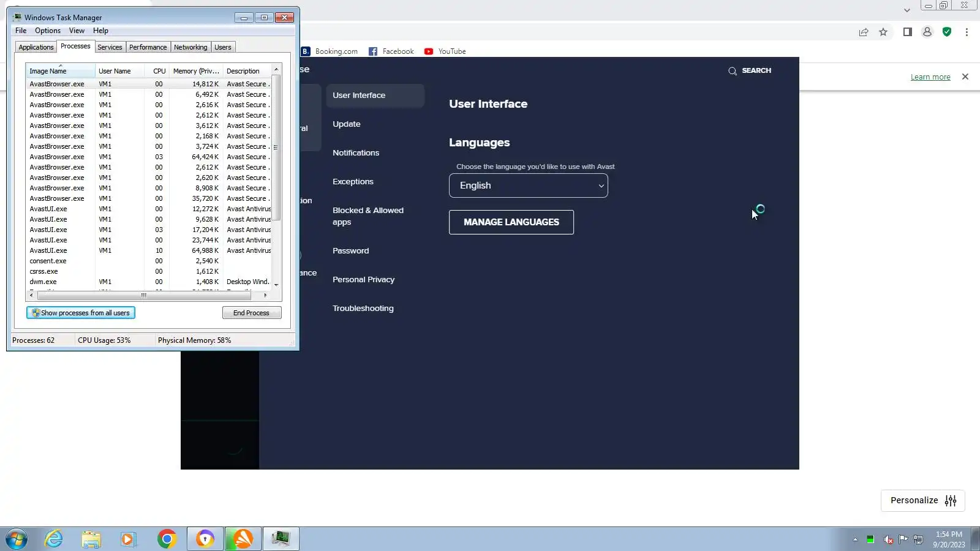Switch to the Performance tab
The image size is (980, 551).
148,47
